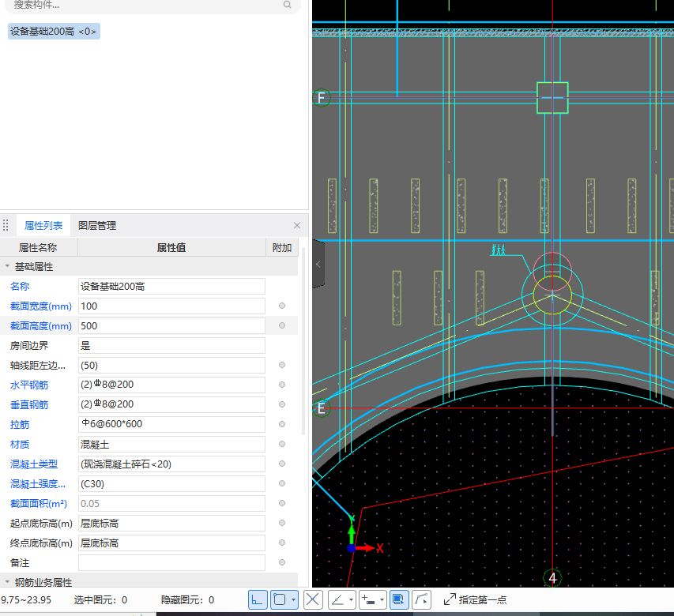Click the expand arrows icon beside 指定第一点

coord(450,599)
